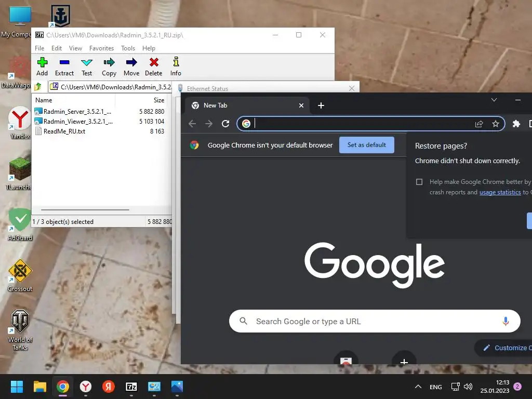Open Windows Start menu
Image resolution: width=532 pixels, height=399 pixels.
click(x=17, y=387)
